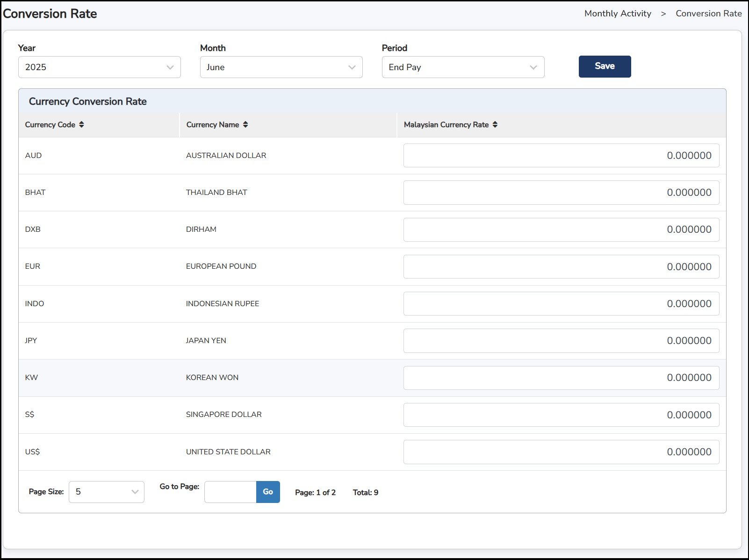Focus the Korean Won rate field
The height and width of the screenshot is (560, 749).
[561, 378]
